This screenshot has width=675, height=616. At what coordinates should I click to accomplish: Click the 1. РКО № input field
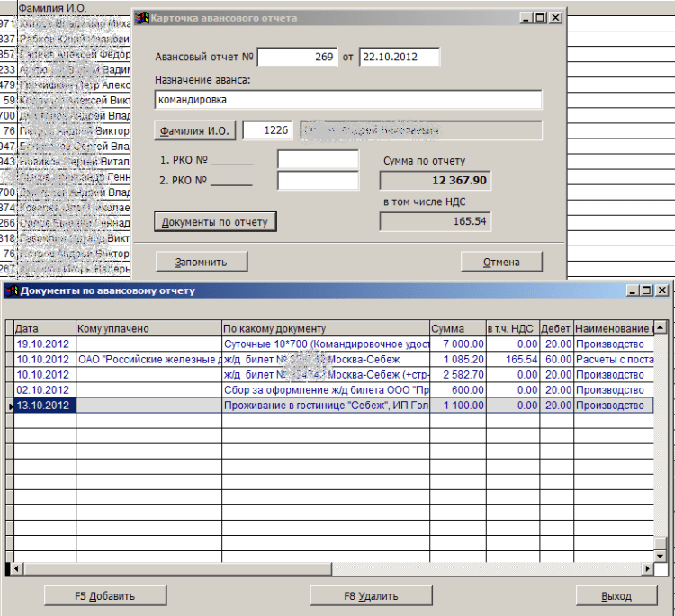point(318,159)
